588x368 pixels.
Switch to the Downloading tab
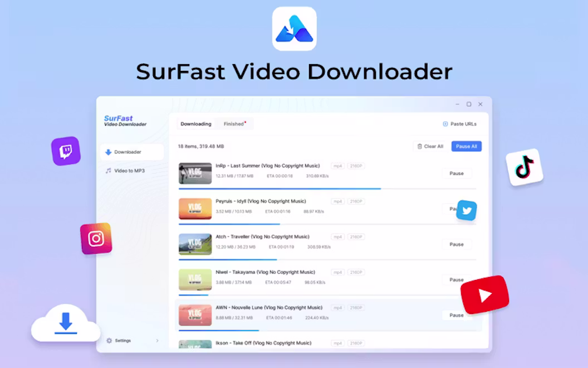coord(196,124)
